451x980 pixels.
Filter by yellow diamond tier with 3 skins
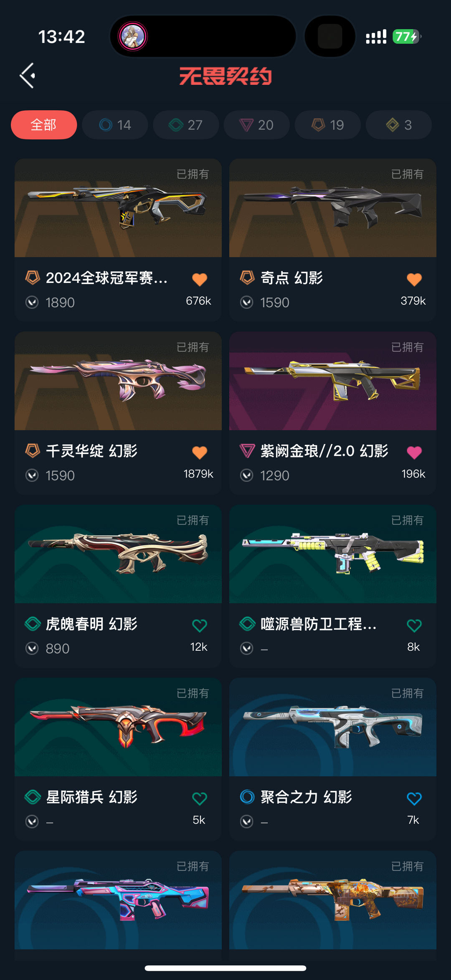click(399, 125)
